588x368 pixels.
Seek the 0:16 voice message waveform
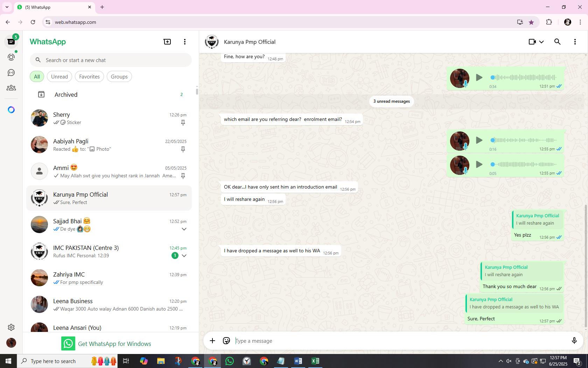pos(524,140)
